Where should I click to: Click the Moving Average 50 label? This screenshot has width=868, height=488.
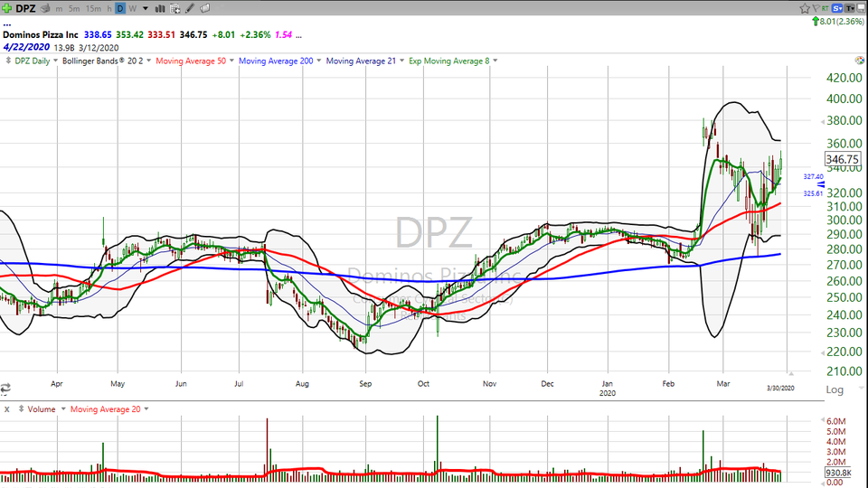191,61
